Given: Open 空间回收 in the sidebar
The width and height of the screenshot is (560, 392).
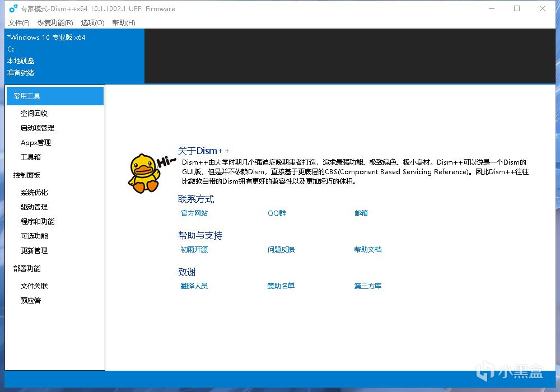Looking at the screenshot, I should (x=34, y=114).
